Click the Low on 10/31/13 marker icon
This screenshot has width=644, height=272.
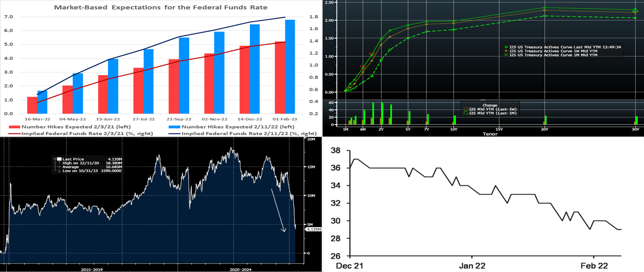pos(59,171)
